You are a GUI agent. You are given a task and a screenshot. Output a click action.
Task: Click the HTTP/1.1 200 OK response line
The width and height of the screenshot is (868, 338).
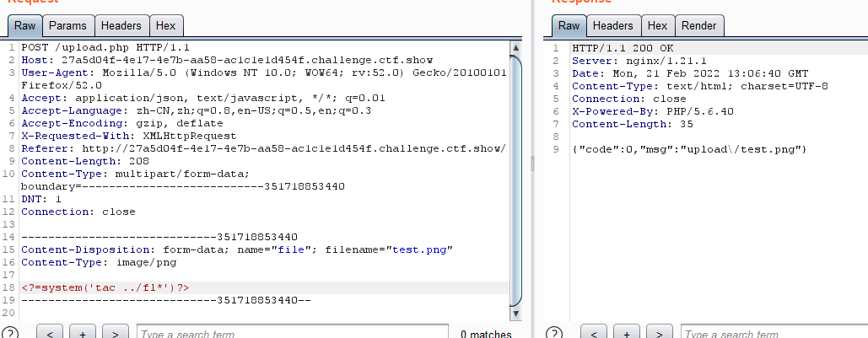coord(623,47)
